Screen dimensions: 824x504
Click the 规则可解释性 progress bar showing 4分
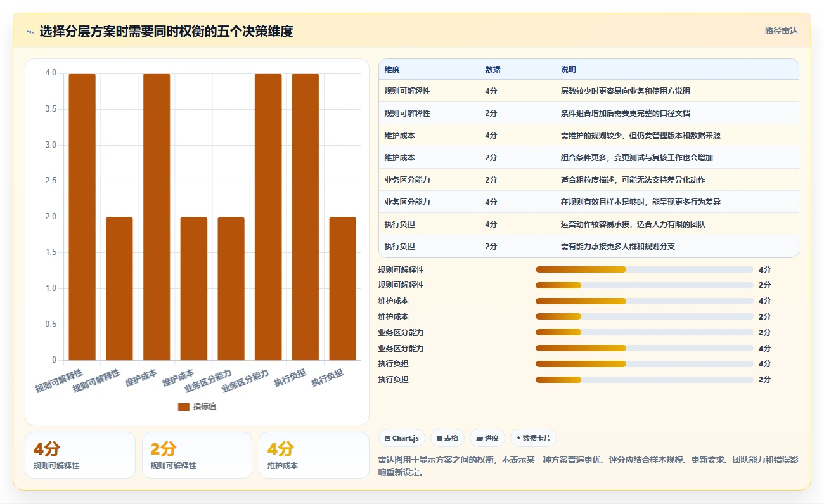pyautogui.click(x=645, y=269)
